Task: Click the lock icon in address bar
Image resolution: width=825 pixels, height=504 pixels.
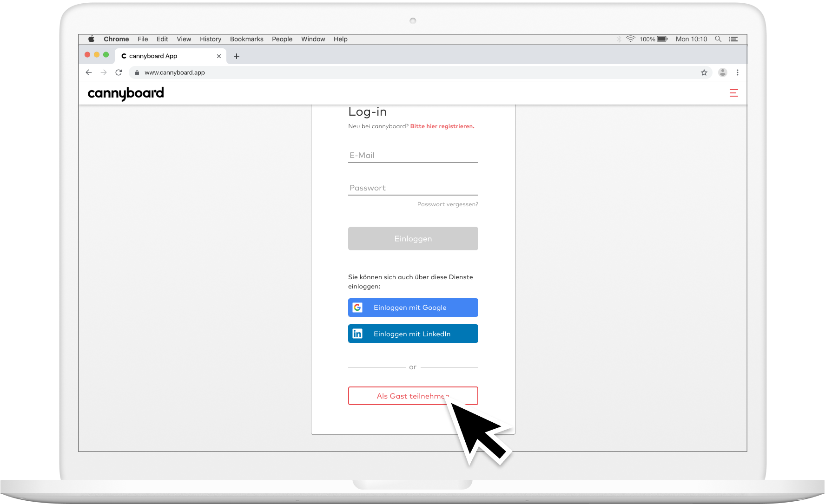Action: (137, 72)
